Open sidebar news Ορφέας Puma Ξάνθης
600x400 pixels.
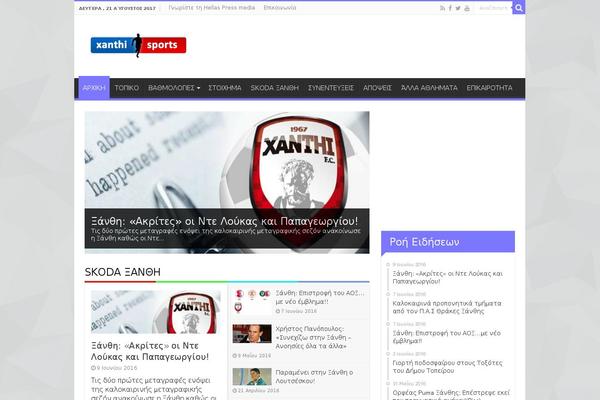pyautogui.click(x=451, y=395)
